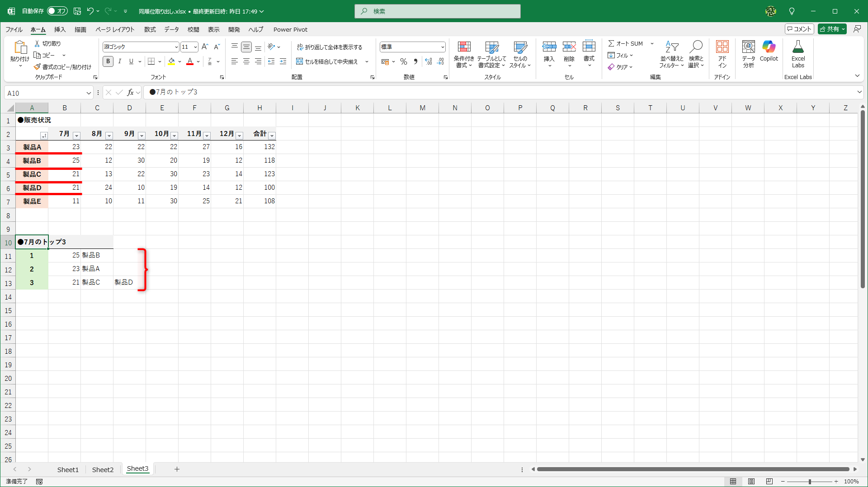Toggle Italic formatting
The height and width of the screenshot is (487, 868).
120,61
